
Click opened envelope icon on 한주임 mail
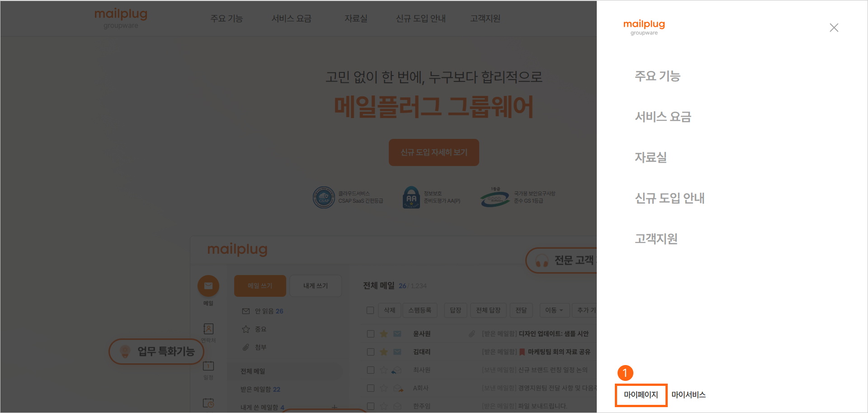397,406
